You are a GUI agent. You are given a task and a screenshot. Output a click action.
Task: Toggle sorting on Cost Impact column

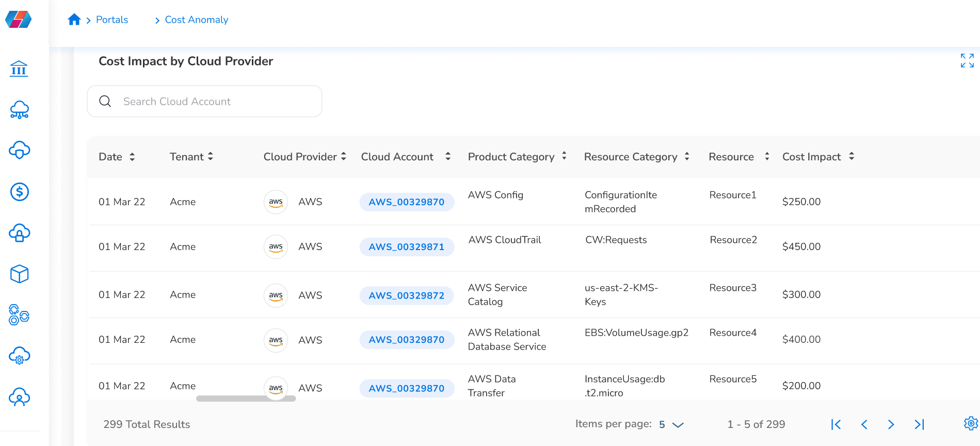pos(852,156)
